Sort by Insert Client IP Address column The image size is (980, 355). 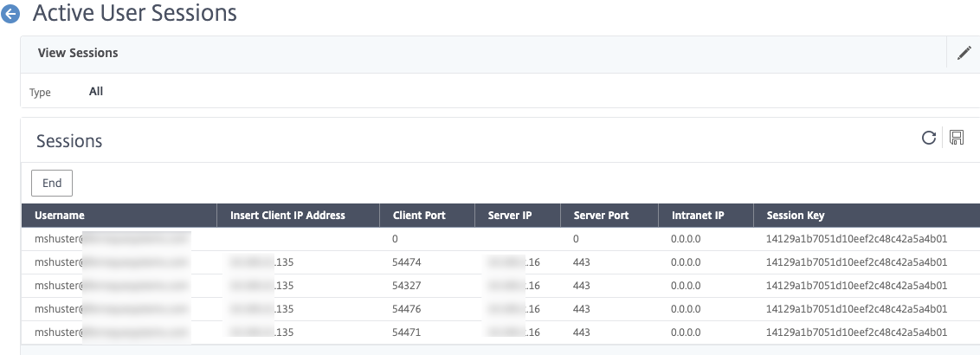tap(287, 216)
